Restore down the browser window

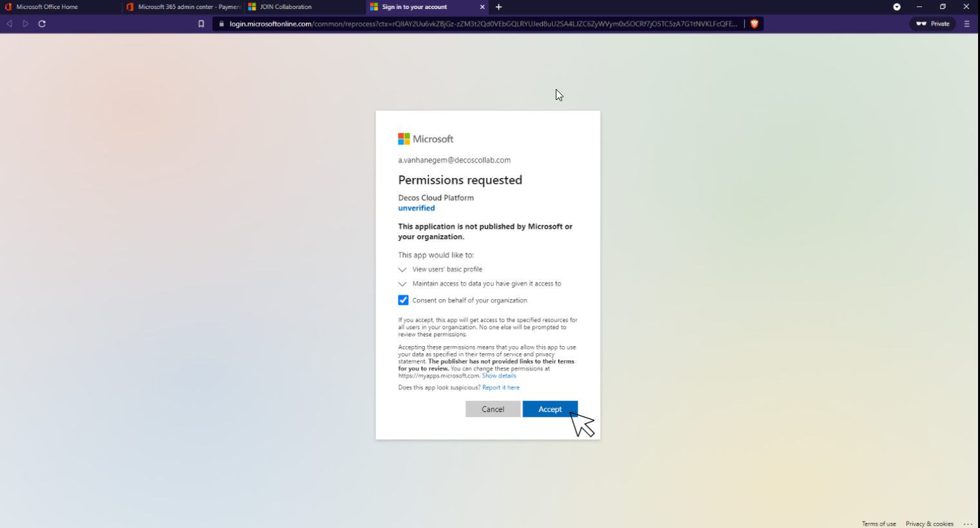tap(943, 7)
